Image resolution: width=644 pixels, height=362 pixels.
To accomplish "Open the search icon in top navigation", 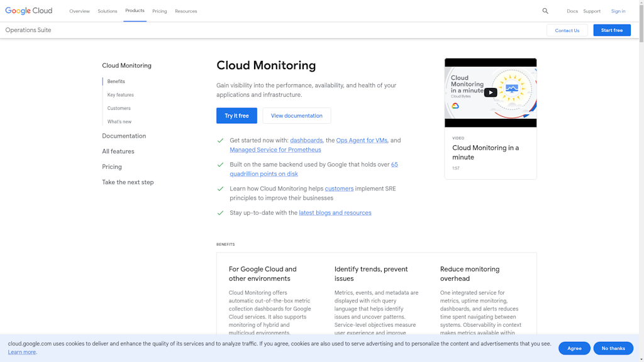I will (545, 11).
